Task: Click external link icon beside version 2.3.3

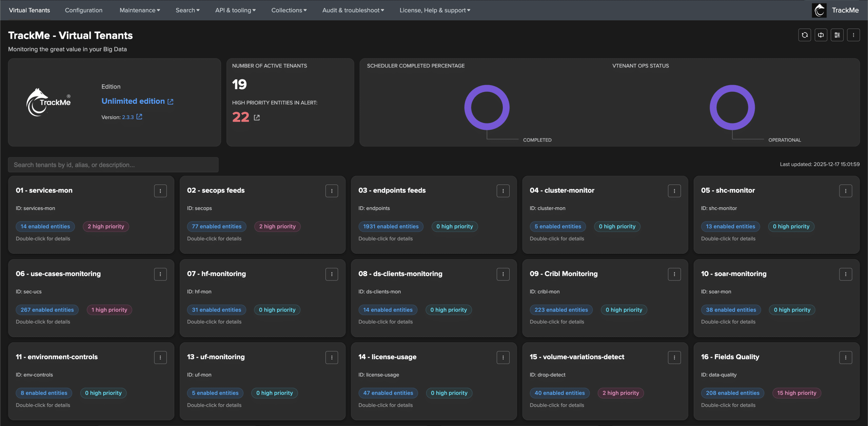Action: (139, 117)
